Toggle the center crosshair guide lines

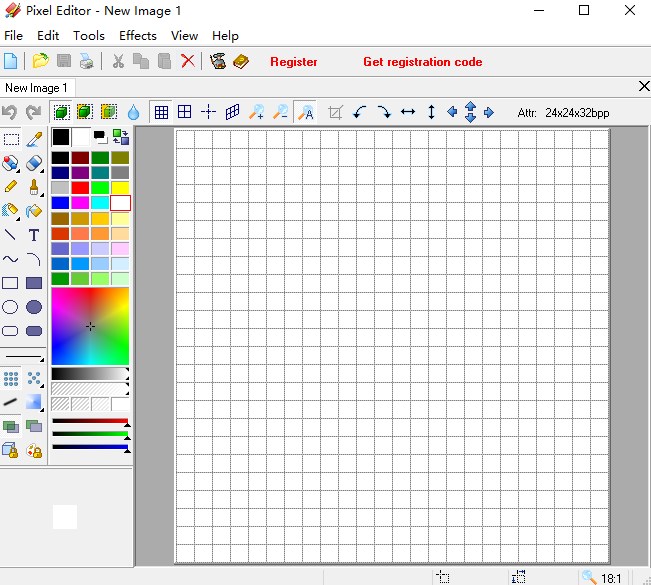(x=209, y=113)
